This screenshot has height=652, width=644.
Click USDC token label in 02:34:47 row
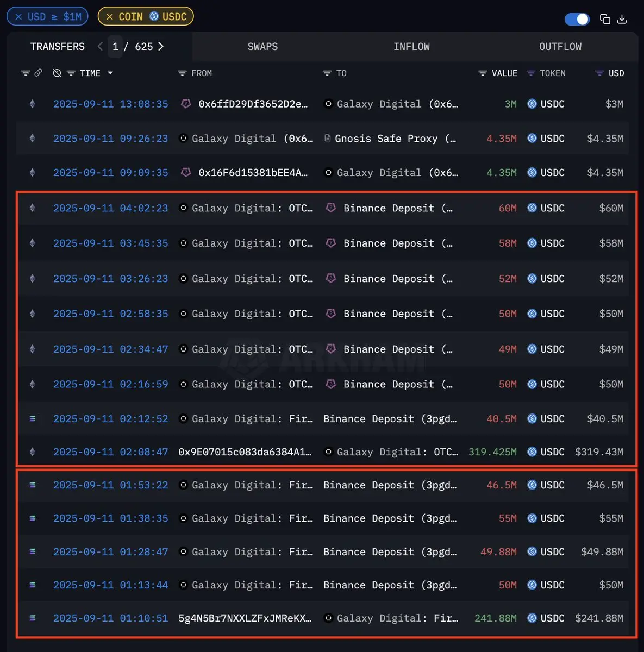(x=553, y=349)
